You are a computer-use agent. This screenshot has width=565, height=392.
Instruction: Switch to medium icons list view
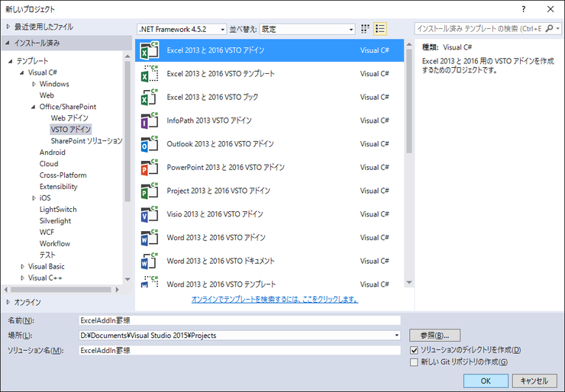point(380,29)
